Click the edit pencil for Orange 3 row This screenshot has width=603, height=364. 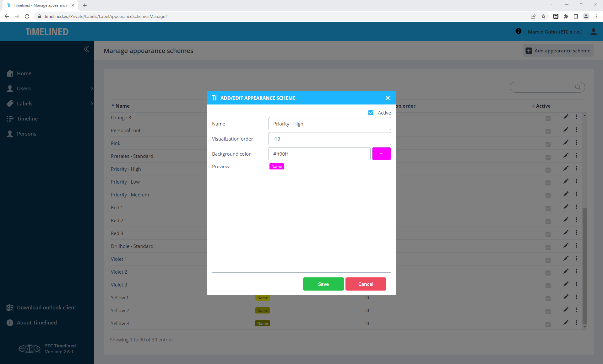coord(566,117)
